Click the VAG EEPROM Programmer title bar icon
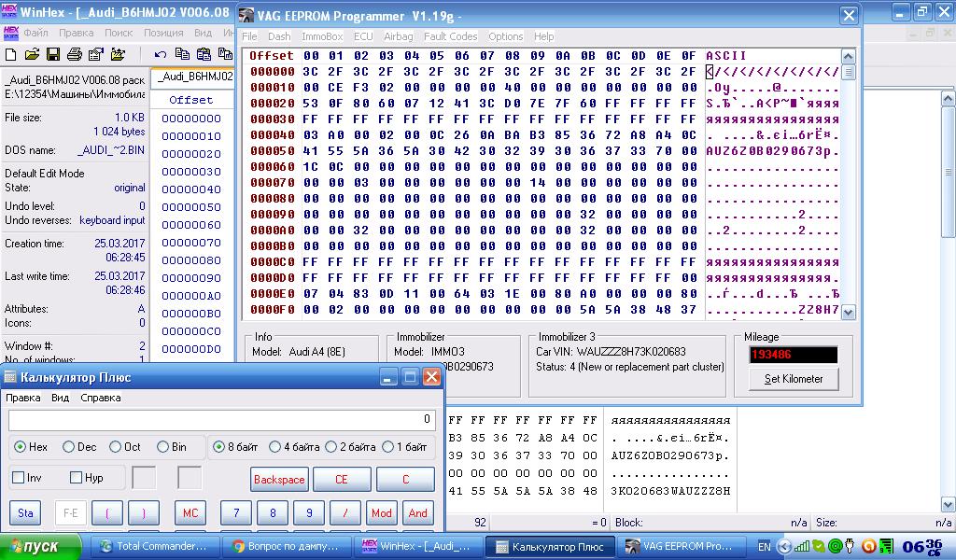Image resolution: width=956 pixels, height=560 pixels. [246, 15]
